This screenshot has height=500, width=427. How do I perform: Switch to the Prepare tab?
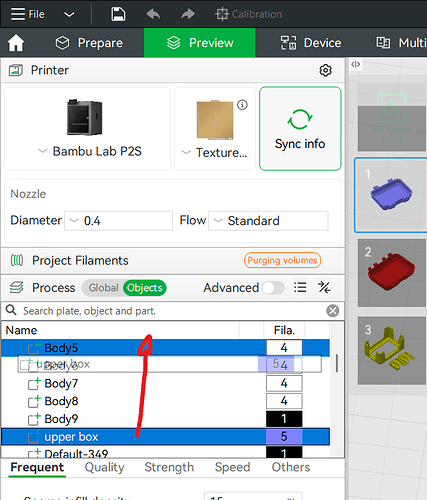[89, 43]
